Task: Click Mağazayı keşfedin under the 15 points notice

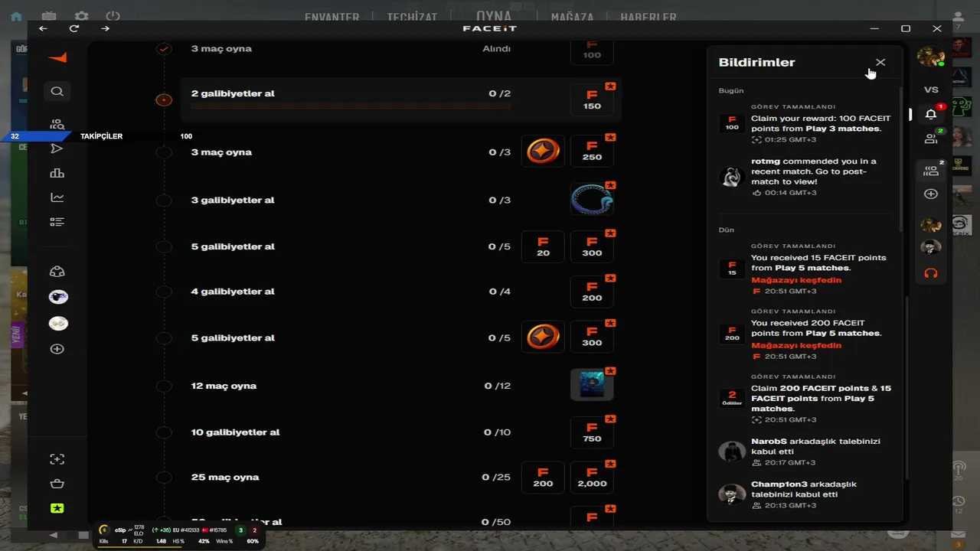Action: click(796, 280)
